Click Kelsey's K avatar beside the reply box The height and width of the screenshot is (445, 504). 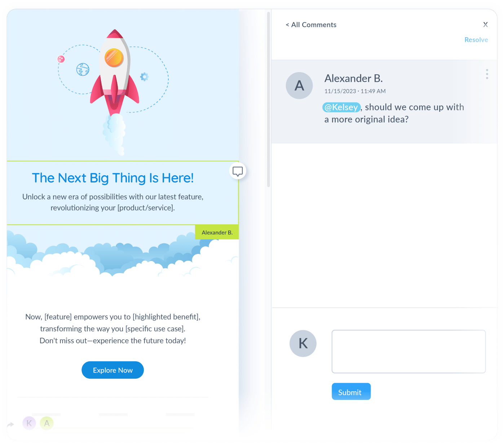pyautogui.click(x=303, y=343)
